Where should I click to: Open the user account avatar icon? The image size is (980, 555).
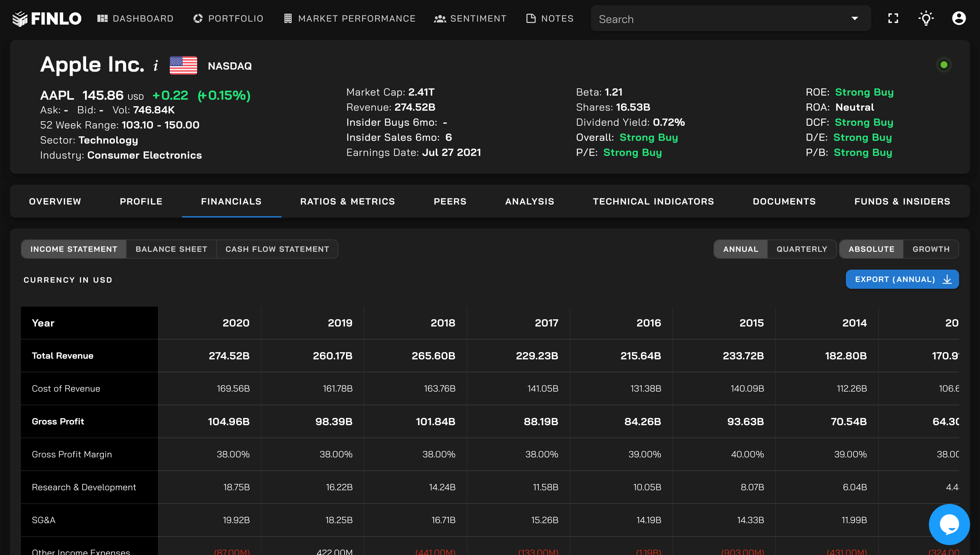tap(959, 18)
